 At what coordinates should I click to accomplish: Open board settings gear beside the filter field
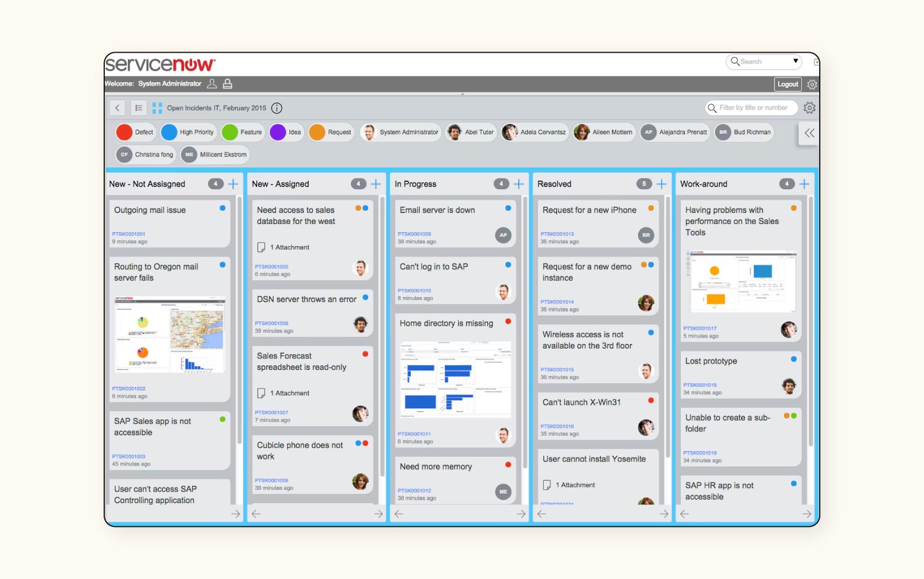(x=809, y=108)
